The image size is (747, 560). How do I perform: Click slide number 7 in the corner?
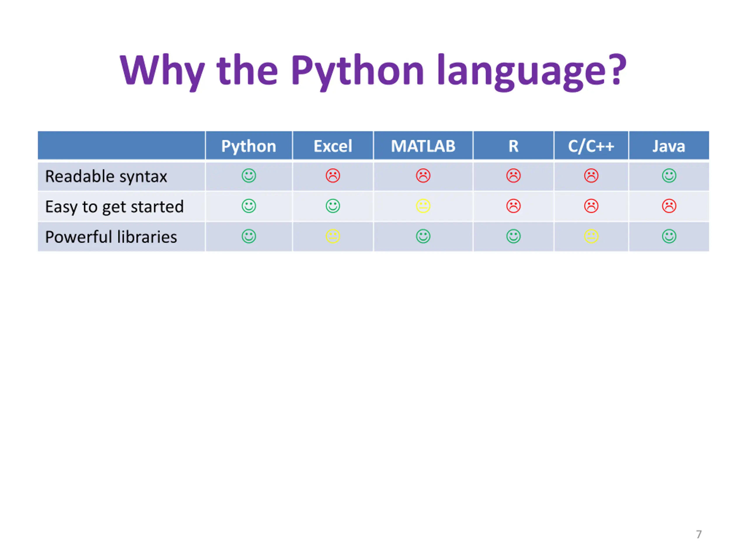coord(699,534)
